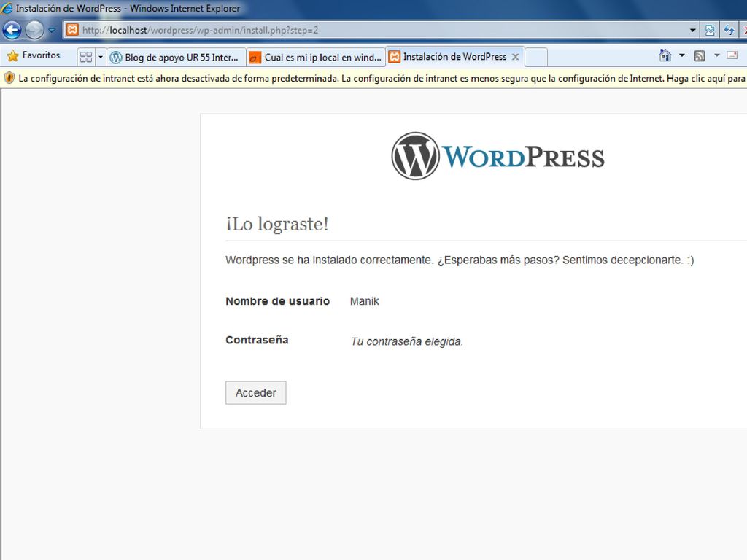Screen dimensions: 747x560
Task: Click the Acceder button
Action: tap(256, 393)
